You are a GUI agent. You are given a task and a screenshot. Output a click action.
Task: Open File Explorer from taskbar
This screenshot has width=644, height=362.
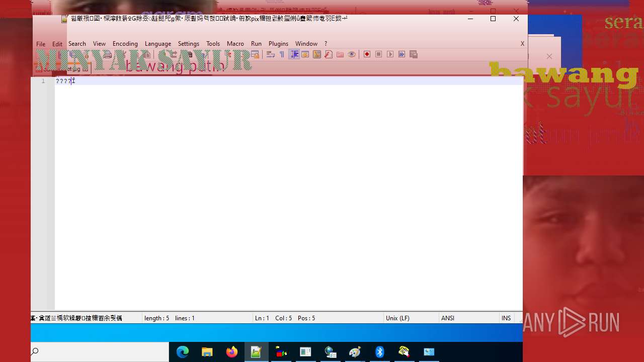(207, 352)
